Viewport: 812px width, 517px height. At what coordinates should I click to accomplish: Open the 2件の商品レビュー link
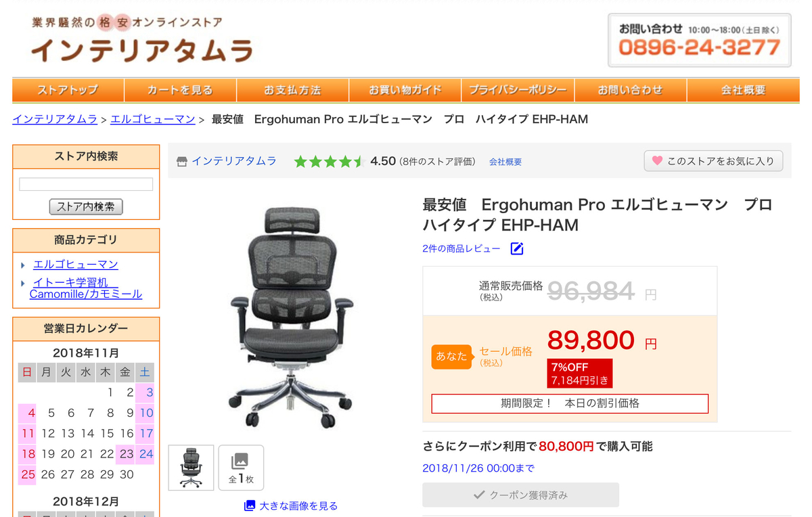coord(461,248)
